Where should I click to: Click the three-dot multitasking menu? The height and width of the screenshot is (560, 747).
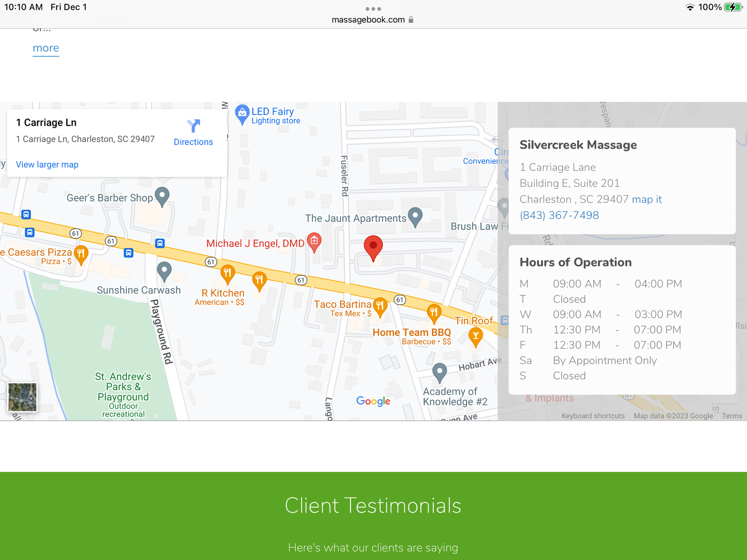coord(373,9)
